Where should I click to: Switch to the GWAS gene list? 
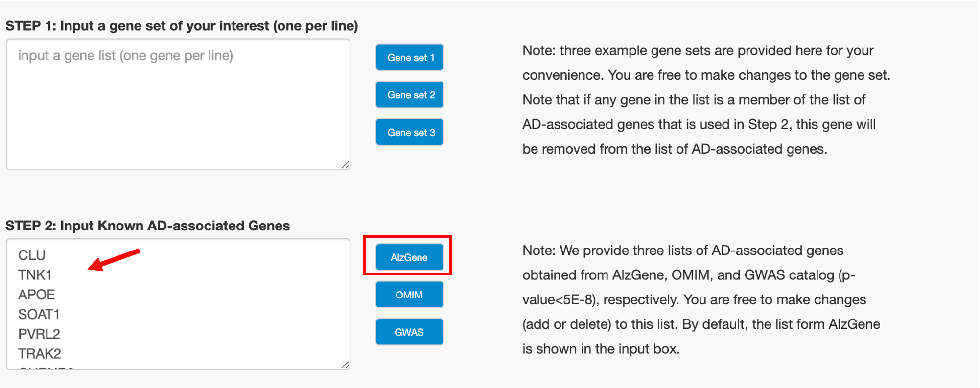click(x=410, y=332)
